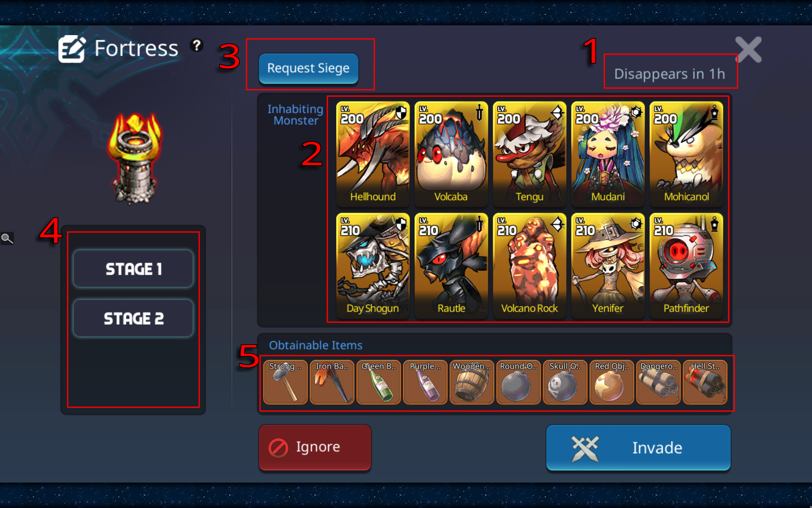Select the Hell Stick dynamite item

coord(705,382)
